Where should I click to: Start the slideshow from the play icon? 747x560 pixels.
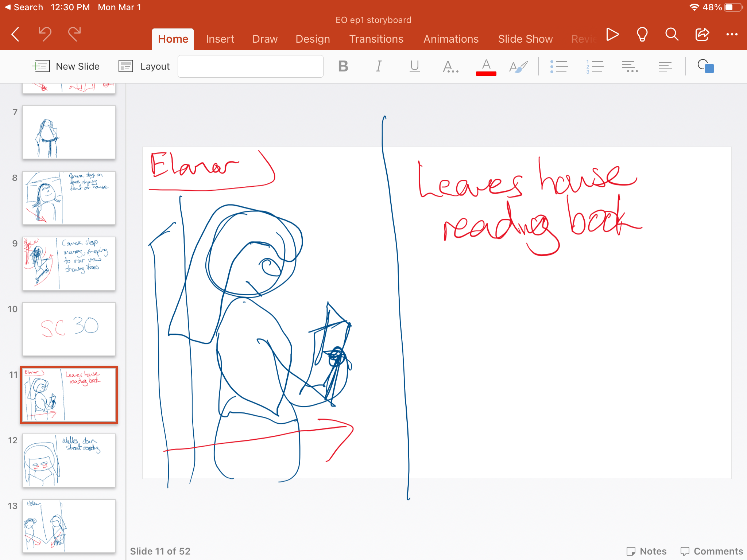click(612, 35)
